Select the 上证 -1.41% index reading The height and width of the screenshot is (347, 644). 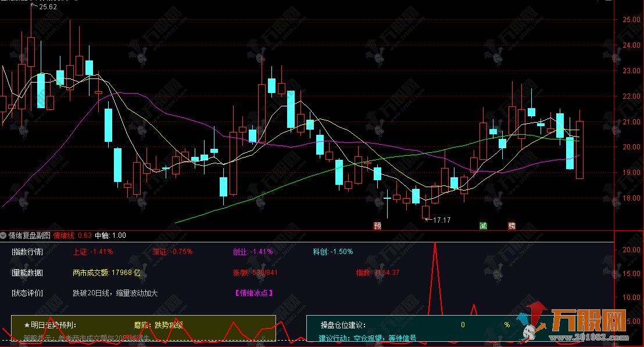93,252
